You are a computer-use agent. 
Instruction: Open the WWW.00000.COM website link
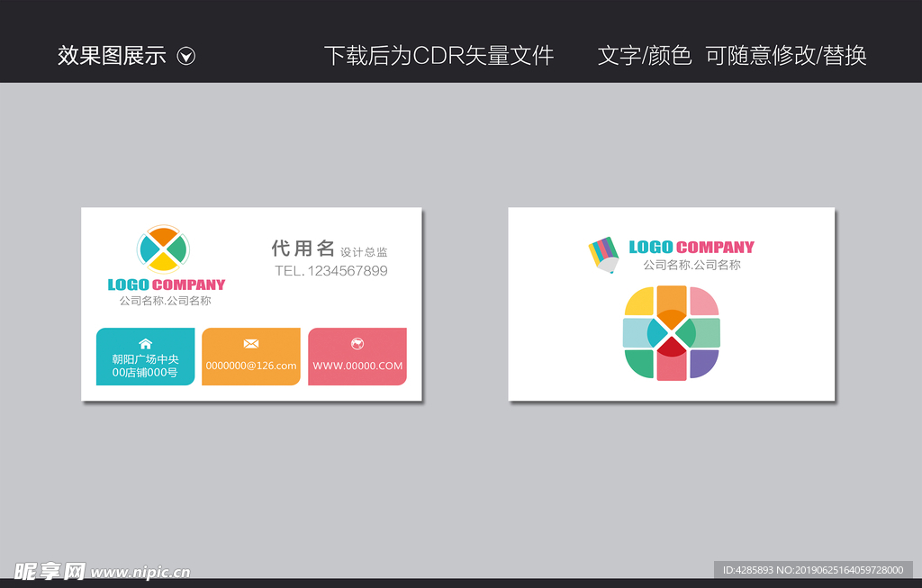[x=357, y=366]
